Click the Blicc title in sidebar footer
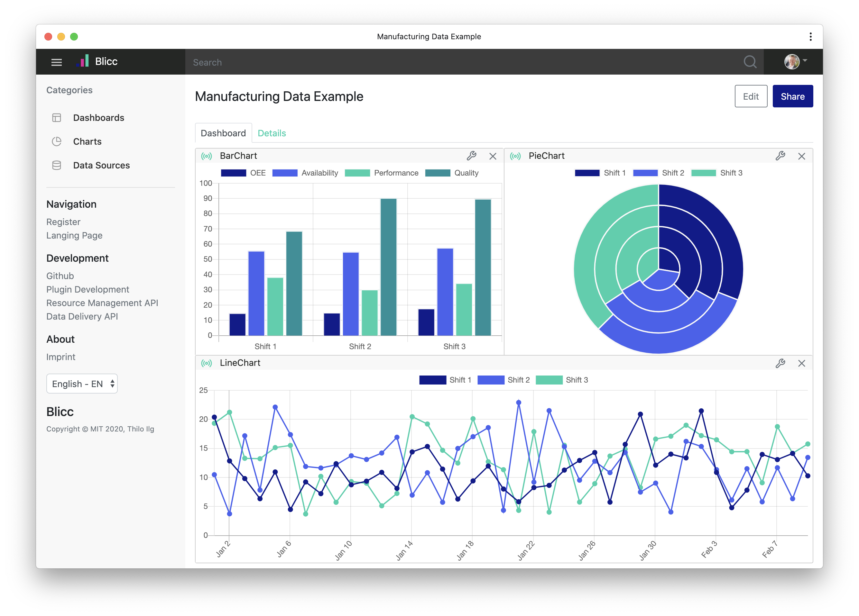This screenshot has width=859, height=616. [x=60, y=412]
